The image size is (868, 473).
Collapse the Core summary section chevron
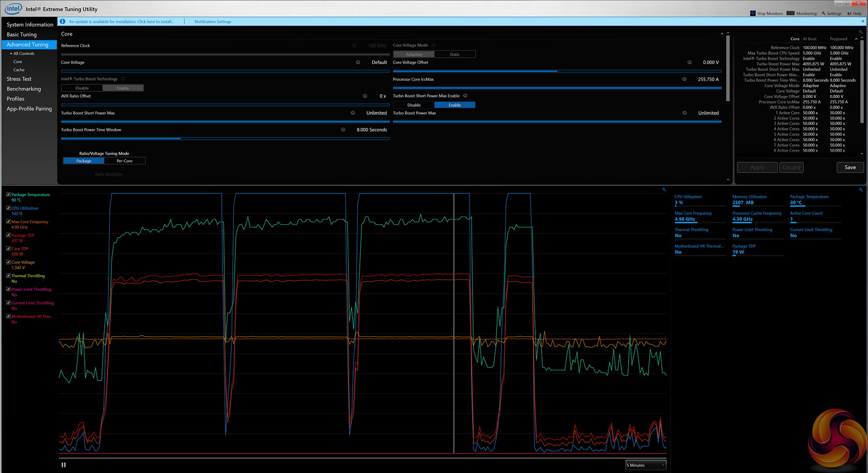pos(856,39)
